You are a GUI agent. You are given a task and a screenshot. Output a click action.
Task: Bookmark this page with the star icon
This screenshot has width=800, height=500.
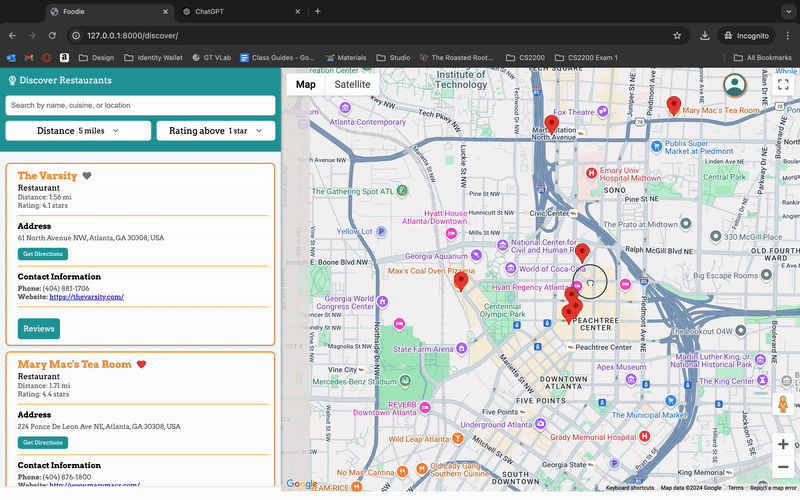tap(677, 35)
